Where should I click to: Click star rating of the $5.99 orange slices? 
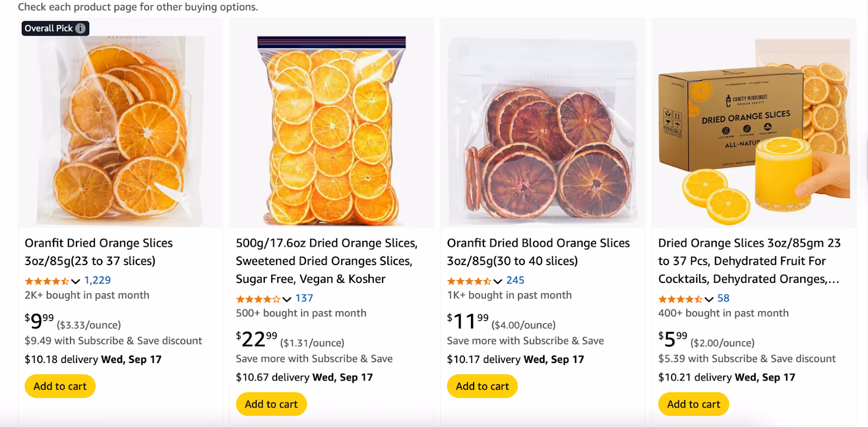tap(680, 299)
